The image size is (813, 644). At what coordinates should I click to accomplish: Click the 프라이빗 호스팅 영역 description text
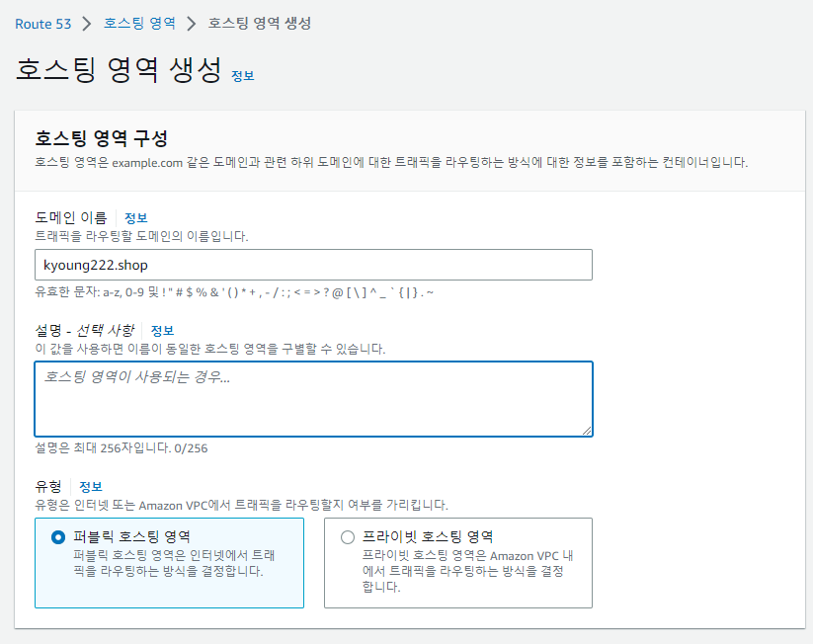467,571
